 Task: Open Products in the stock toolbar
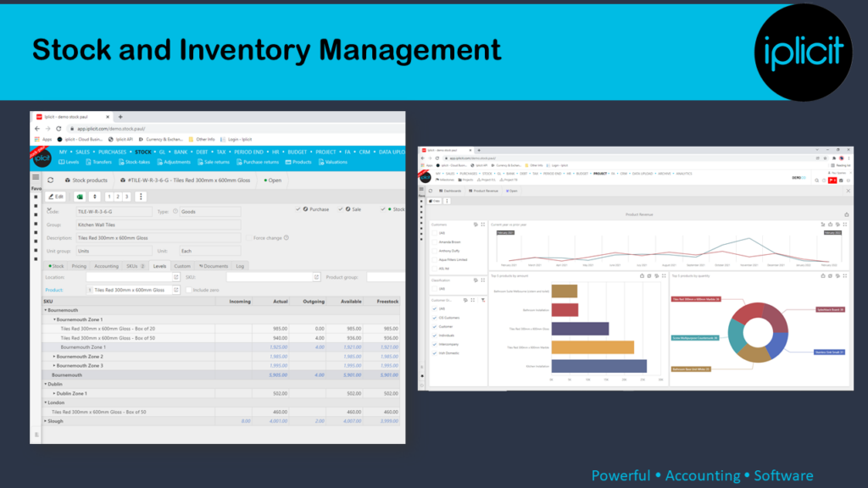298,162
